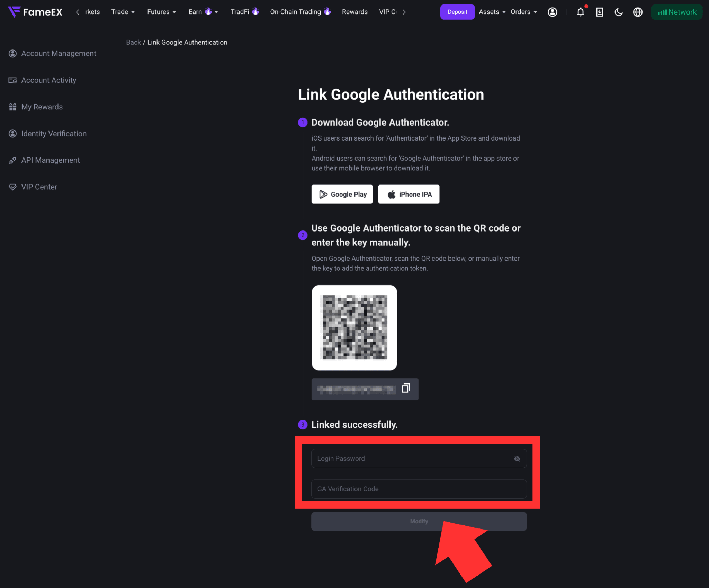Open the iPhone IPA download button
Image resolution: width=709 pixels, height=588 pixels.
409,194
